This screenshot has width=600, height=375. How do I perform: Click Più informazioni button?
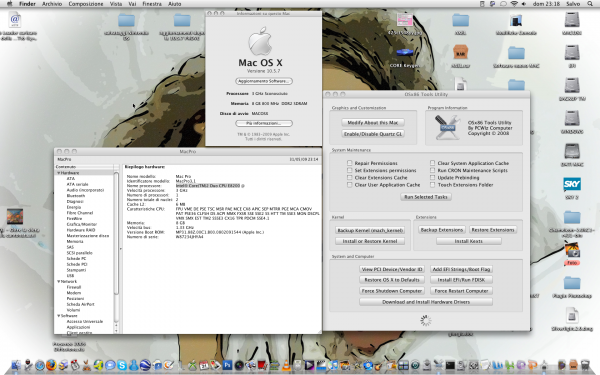(264, 123)
